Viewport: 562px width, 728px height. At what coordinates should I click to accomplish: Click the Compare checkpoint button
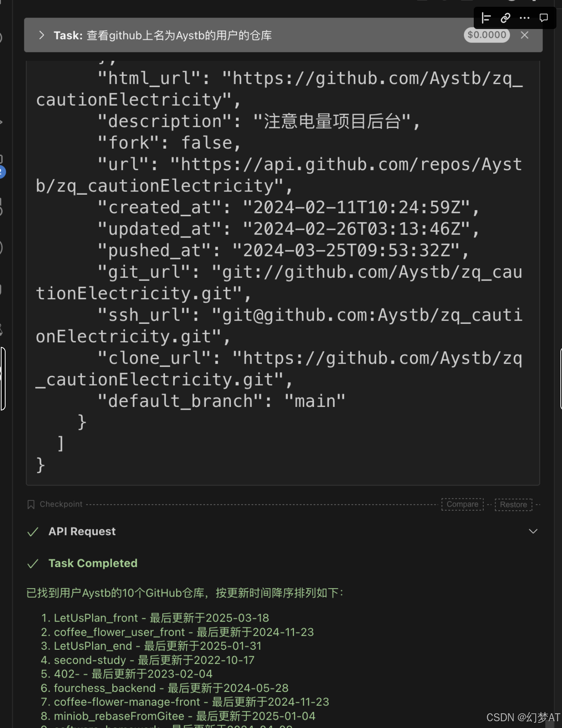pos(463,504)
